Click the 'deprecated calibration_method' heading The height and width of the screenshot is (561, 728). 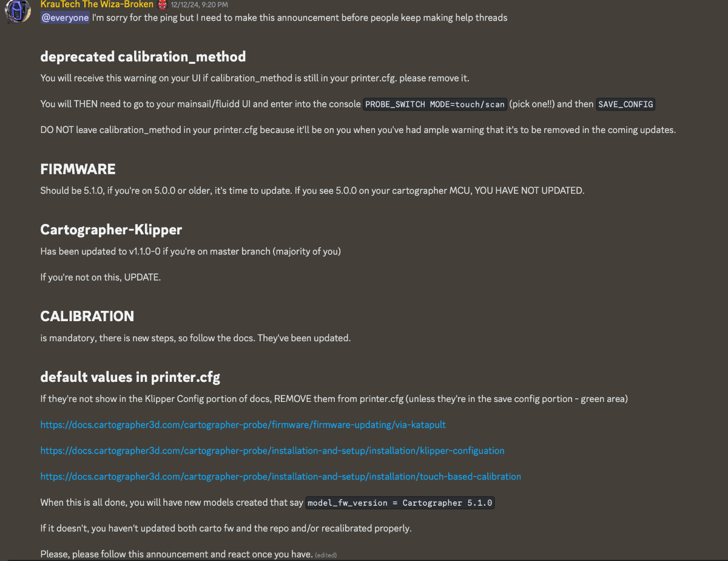pyautogui.click(x=143, y=57)
